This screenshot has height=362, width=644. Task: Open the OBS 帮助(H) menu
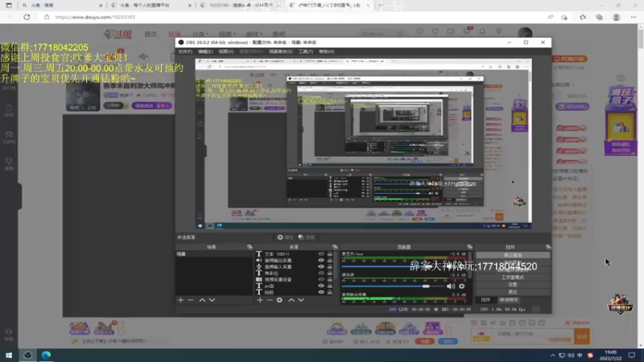(327, 51)
